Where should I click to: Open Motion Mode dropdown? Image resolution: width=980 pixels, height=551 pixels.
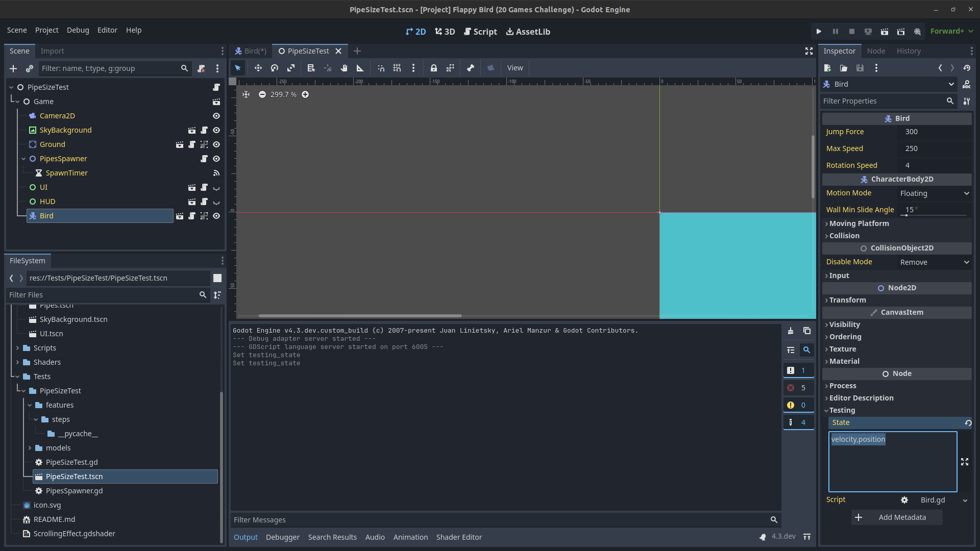934,193
